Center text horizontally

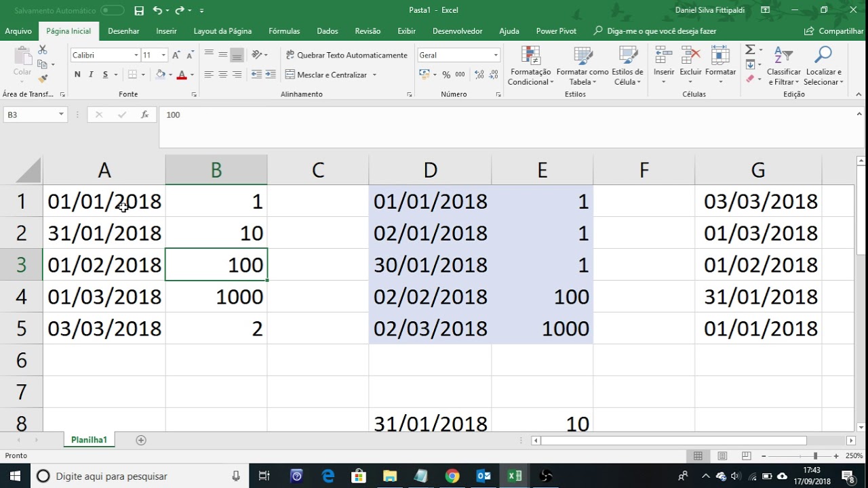pos(222,75)
